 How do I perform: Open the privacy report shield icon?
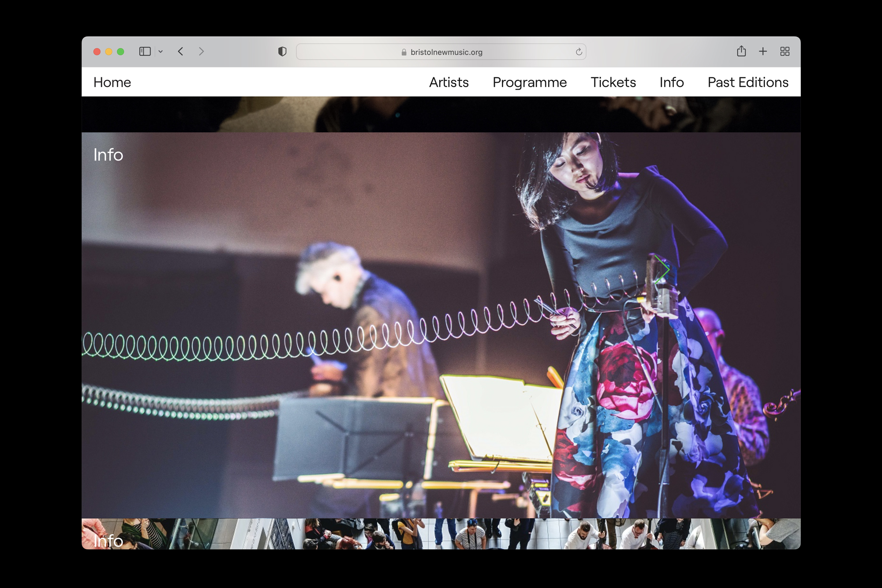coord(283,52)
